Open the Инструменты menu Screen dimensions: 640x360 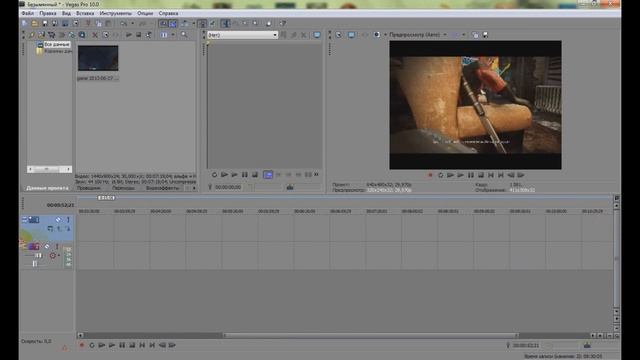(x=116, y=13)
